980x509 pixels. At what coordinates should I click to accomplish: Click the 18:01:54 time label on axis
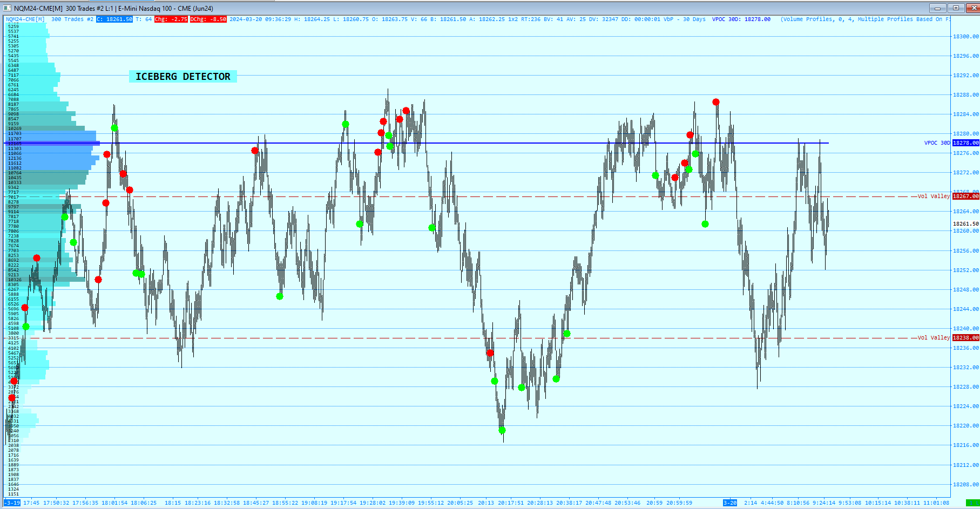click(114, 503)
